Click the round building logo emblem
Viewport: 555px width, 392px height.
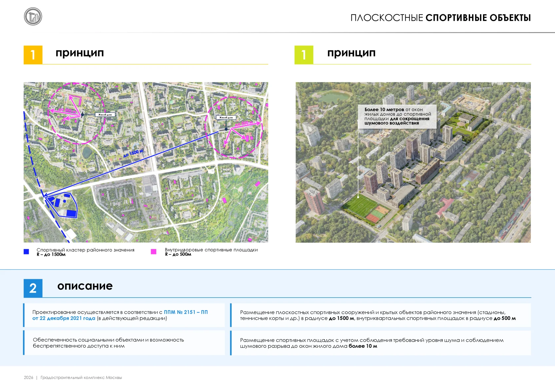pyautogui.click(x=33, y=16)
